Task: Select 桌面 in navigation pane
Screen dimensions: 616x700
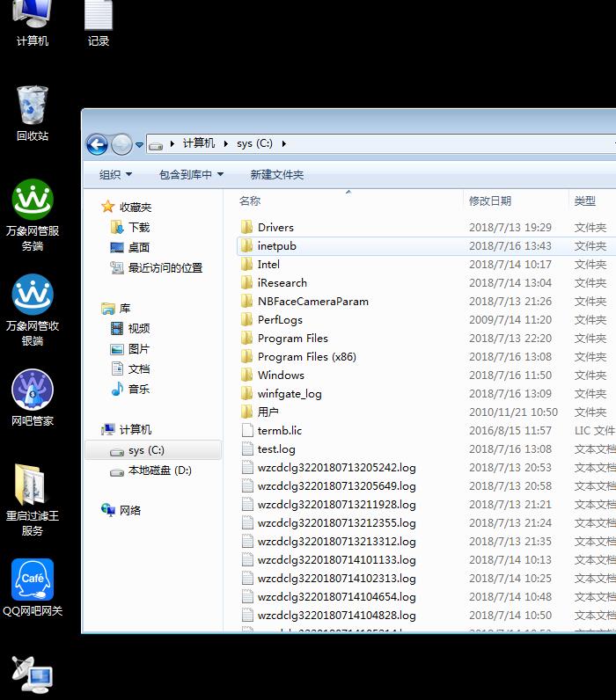Action: coord(130,247)
